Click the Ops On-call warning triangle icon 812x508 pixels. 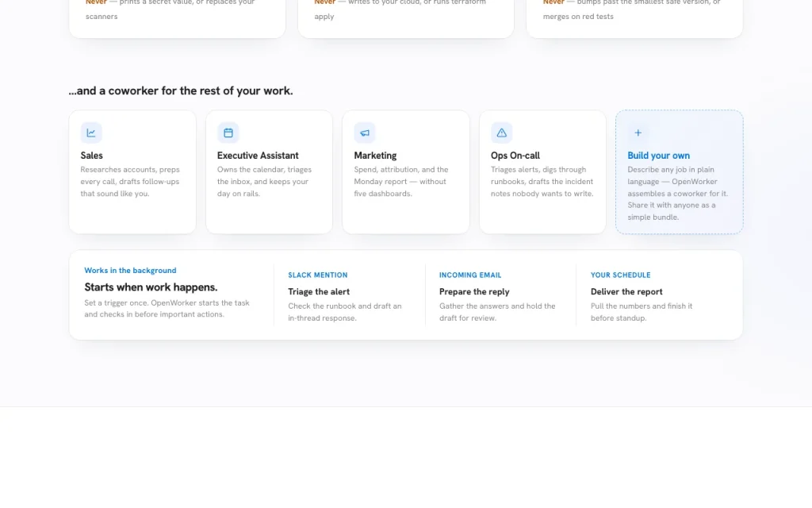pos(501,133)
